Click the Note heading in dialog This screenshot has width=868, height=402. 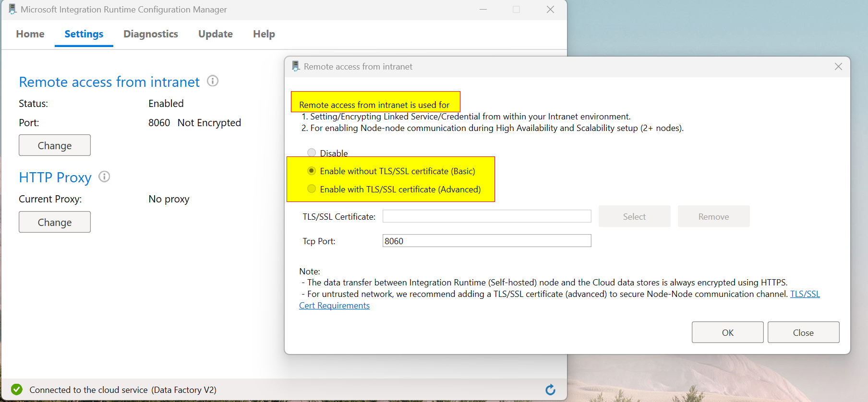pyautogui.click(x=310, y=272)
